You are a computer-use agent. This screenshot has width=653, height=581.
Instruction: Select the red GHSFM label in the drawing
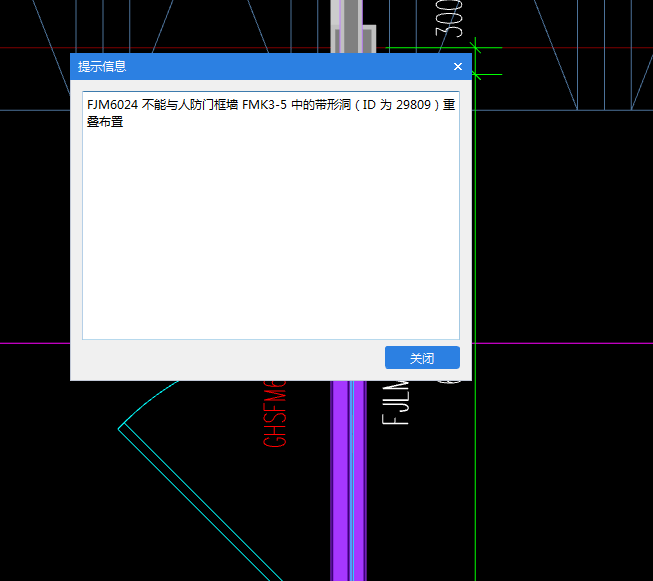(x=275, y=414)
